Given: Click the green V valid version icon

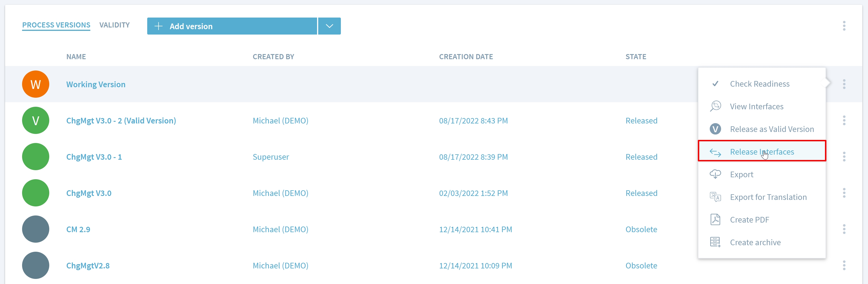Looking at the screenshot, I should pos(35,121).
